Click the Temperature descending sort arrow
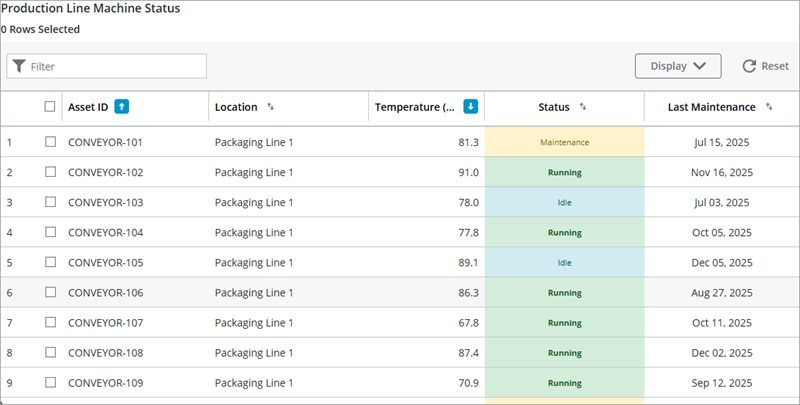This screenshot has height=405, width=800. [470, 107]
